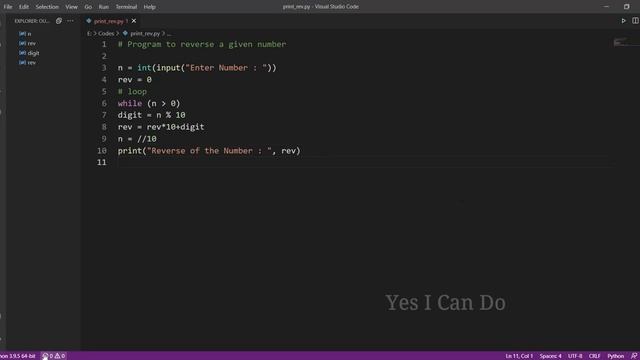Change end of line sequence CRLF

point(594,356)
